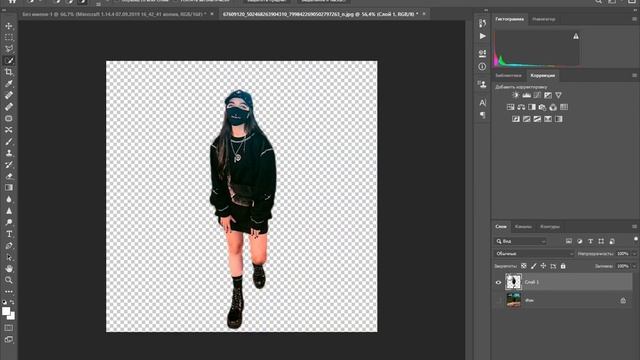
Task: Hide Слой 1 with its eye icon
Action: 498,282
